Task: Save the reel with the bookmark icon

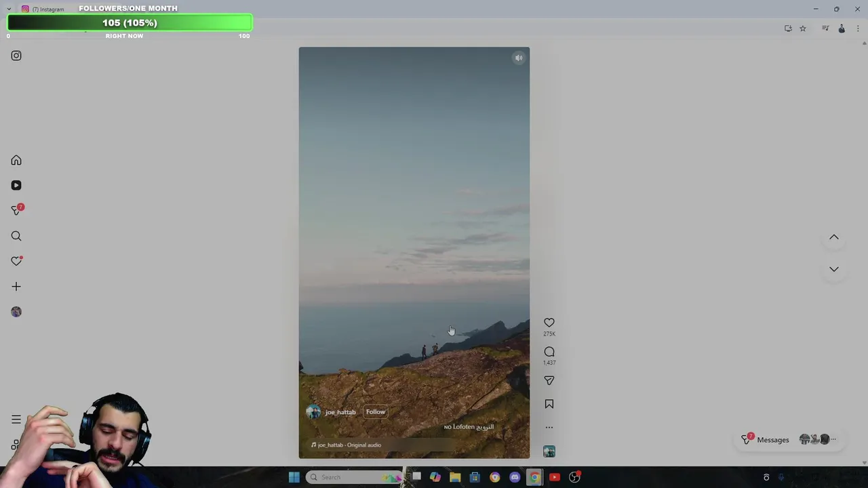Action: (x=549, y=404)
